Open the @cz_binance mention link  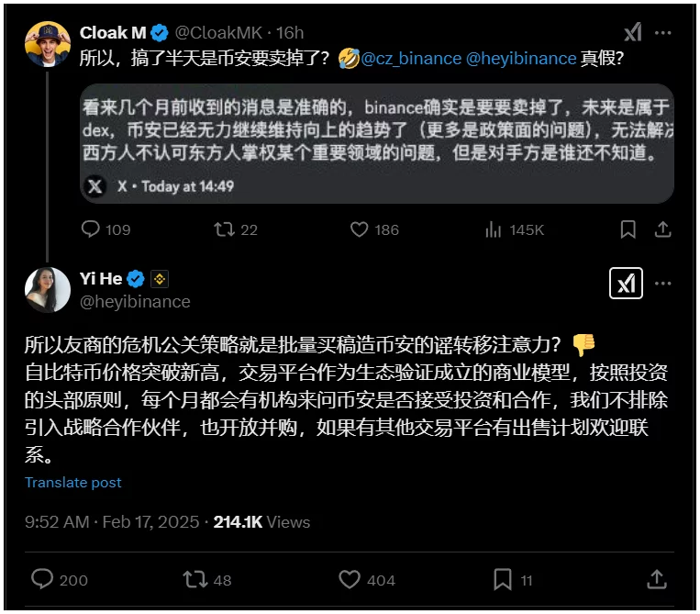pos(411,59)
